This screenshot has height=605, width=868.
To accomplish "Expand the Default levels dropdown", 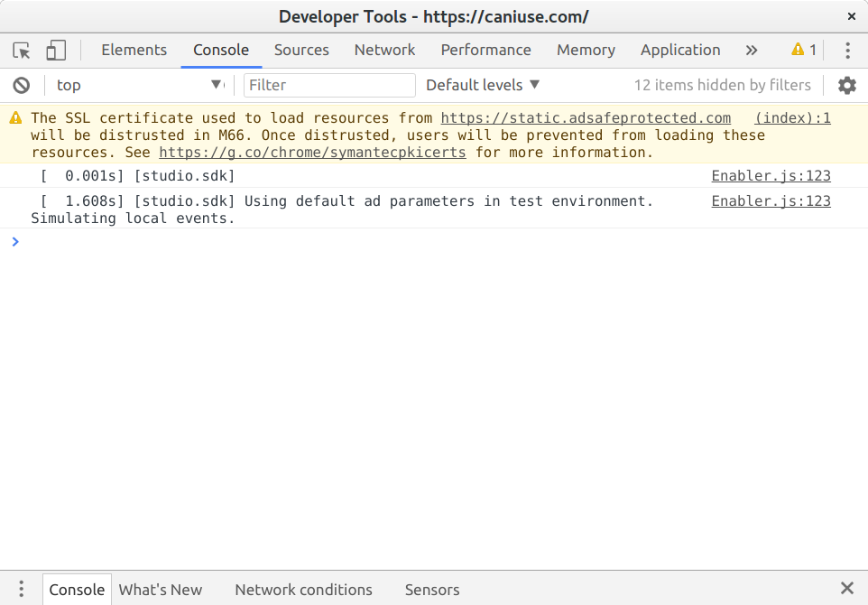I will (483, 85).
